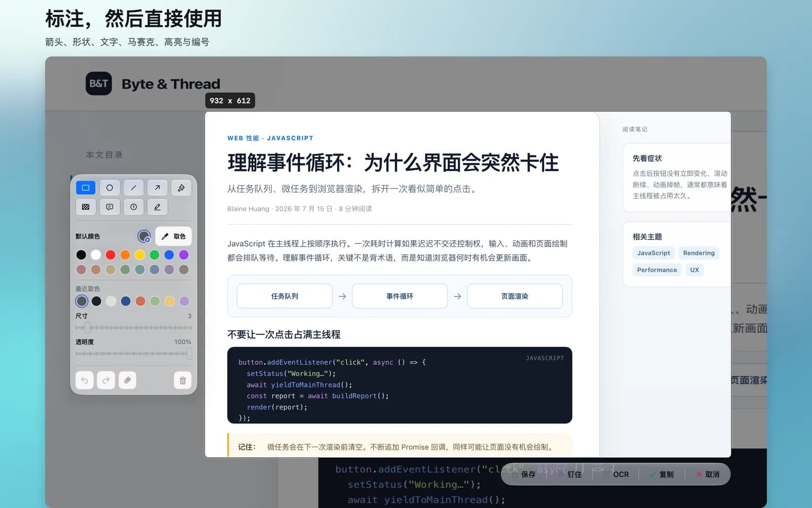Screen dimensions: 812x508
Task: Click the 任务队列 flow box
Action: [285, 296]
